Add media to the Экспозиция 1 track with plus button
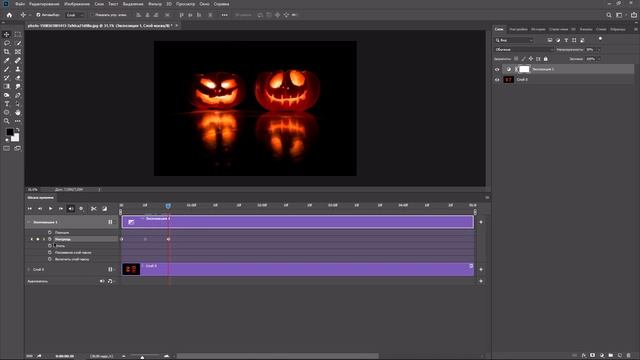The image size is (640, 360). point(481,222)
